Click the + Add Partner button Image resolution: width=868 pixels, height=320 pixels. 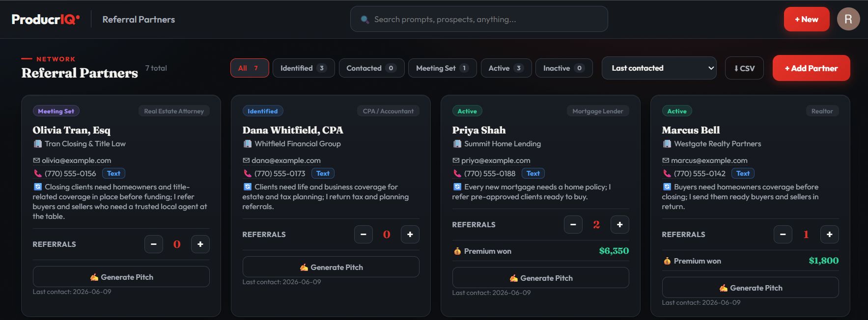812,68
